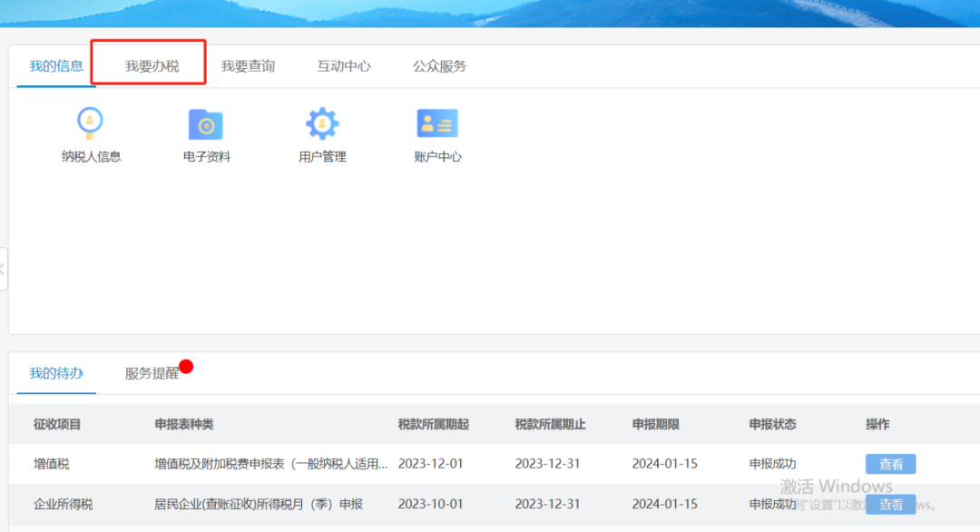Select the 我的待办 tab

(x=56, y=373)
